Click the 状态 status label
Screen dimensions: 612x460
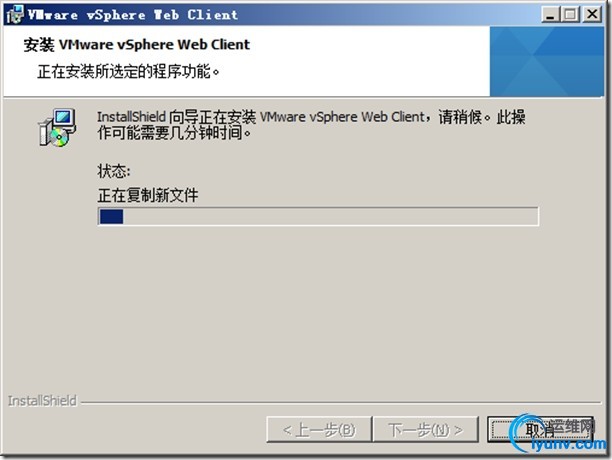point(114,171)
